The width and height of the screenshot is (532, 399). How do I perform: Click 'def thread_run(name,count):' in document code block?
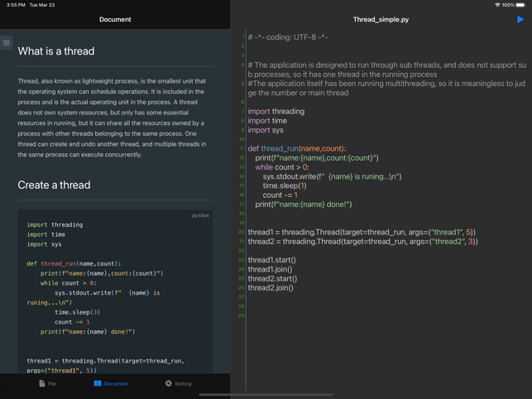pos(74,263)
